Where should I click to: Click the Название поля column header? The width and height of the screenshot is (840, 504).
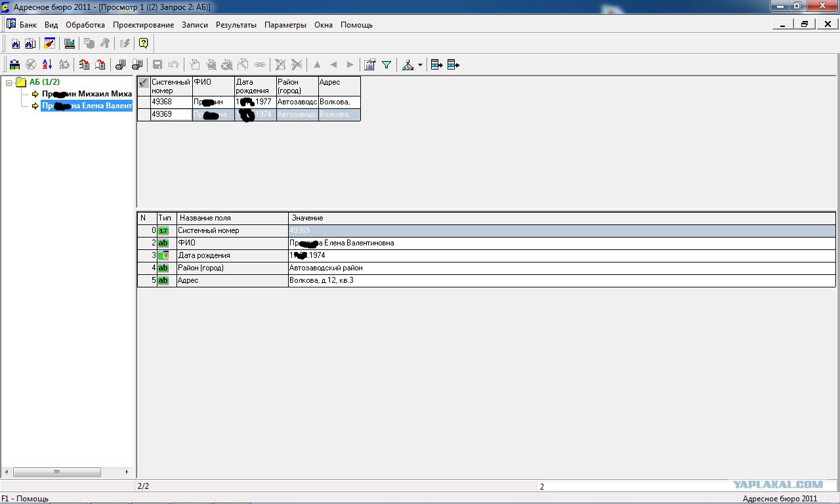[232, 218]
